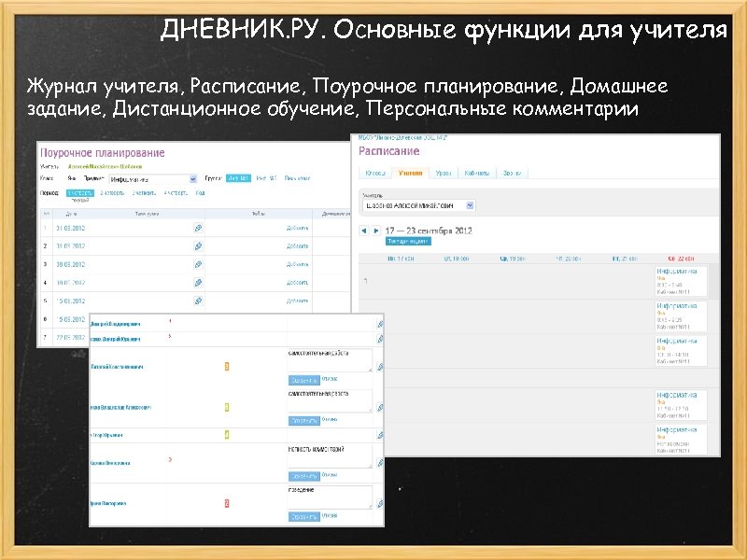Click red grade 2 next to 'поведение'
The image size is (747, 560).
point(227,503)
